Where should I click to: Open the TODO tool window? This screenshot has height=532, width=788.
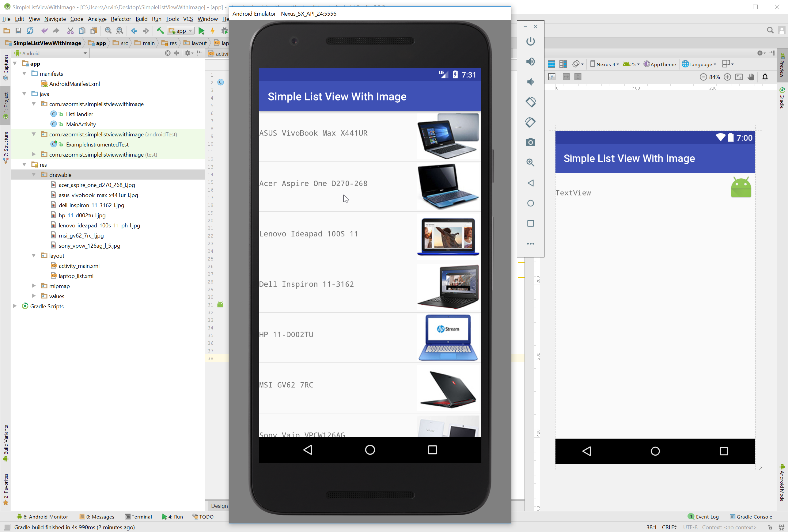click(x=203, y=516)
